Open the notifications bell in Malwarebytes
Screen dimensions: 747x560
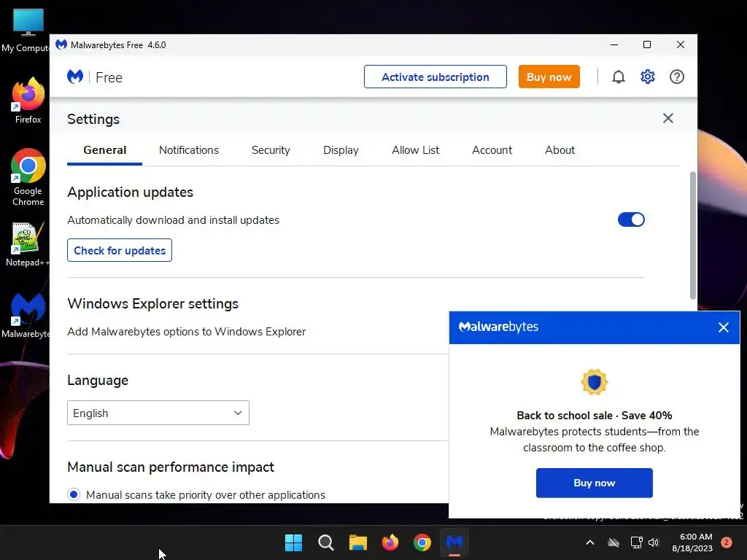pos(618,77)
